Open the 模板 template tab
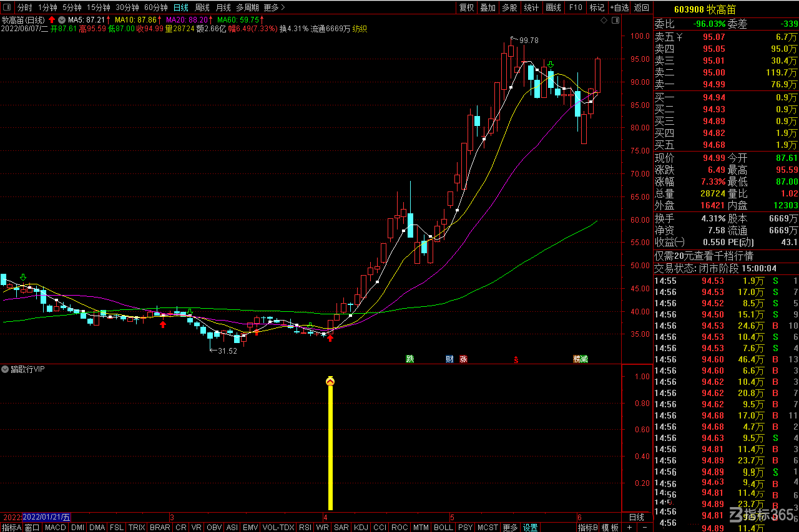The image size is (799, 532). (610, 527)
